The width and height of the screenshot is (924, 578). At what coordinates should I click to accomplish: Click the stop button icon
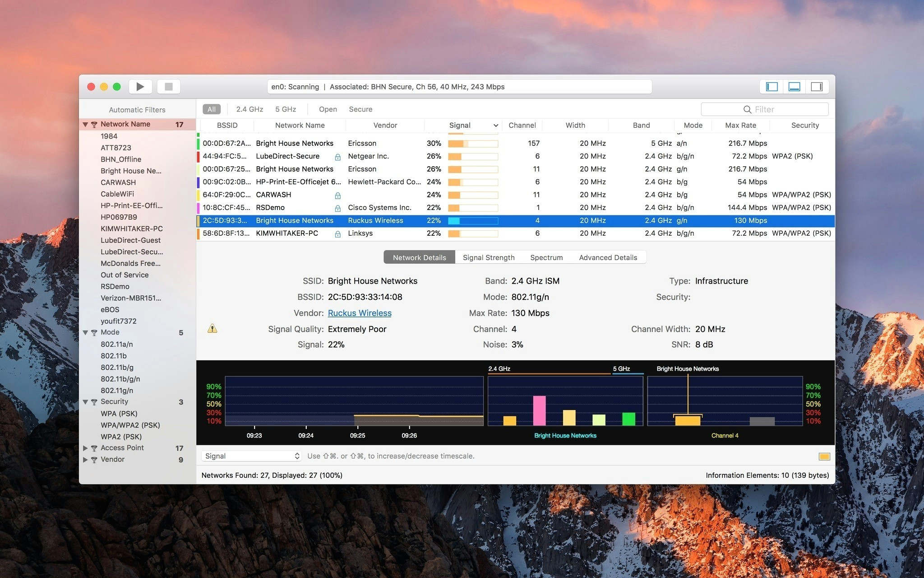click(x=169, y=87)
